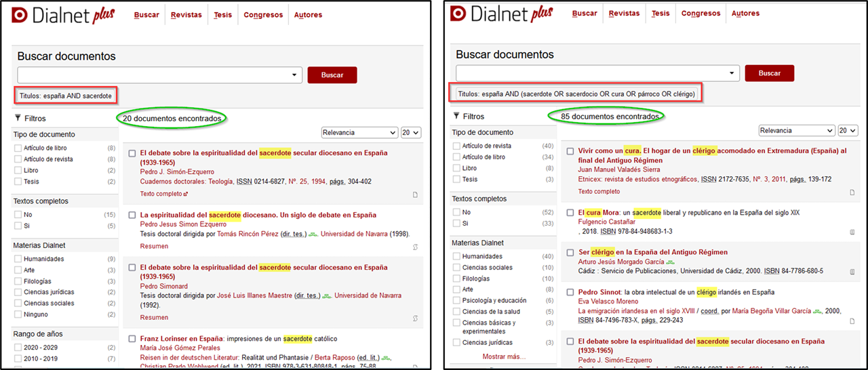Viewport: 868px width, 370px height.
Task: Click thesis icon on 'La espiritualidad del sacerdote diocesano' row
Action: tap(414, 247)
